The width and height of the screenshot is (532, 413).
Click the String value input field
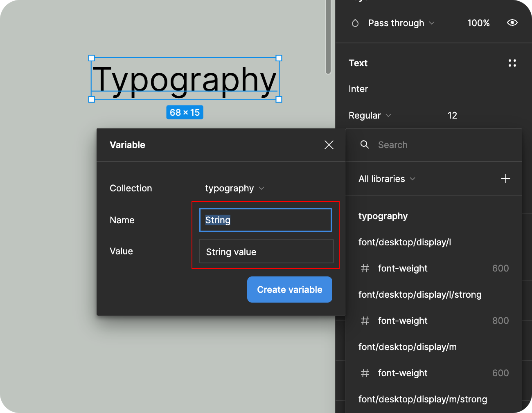266,251
